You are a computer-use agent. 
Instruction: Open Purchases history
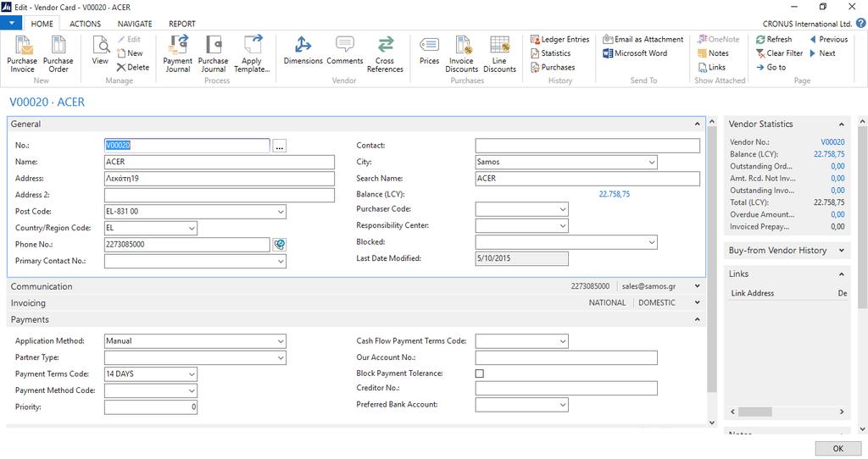pos(553,67)
